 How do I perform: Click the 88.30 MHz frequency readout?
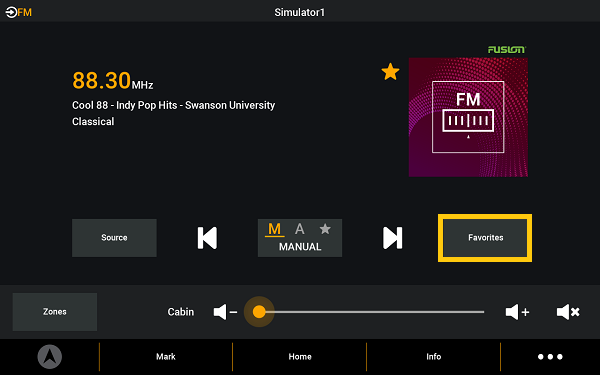point(112,81)
